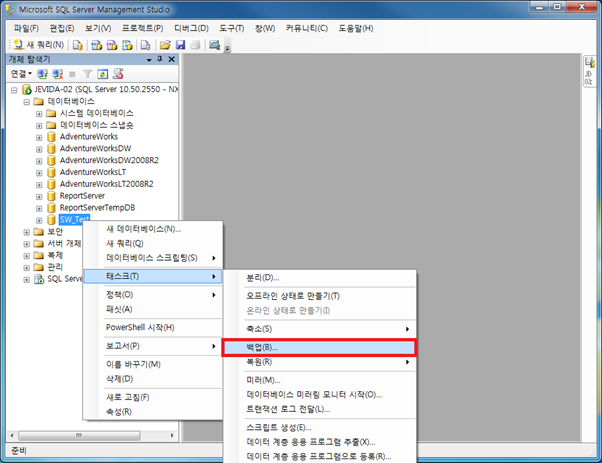602x463 pixels.
Task: Open the 정책(O) submenu
Action: click(x=153, y=295)
